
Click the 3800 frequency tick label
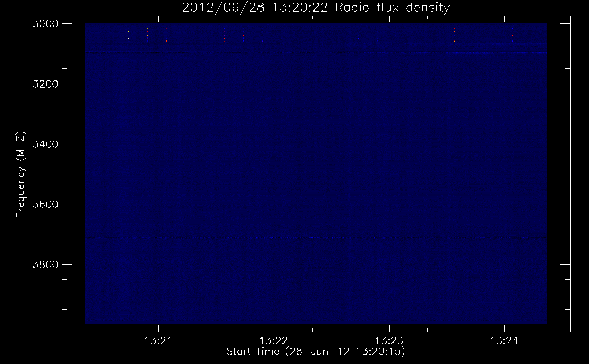click(46, 264)
